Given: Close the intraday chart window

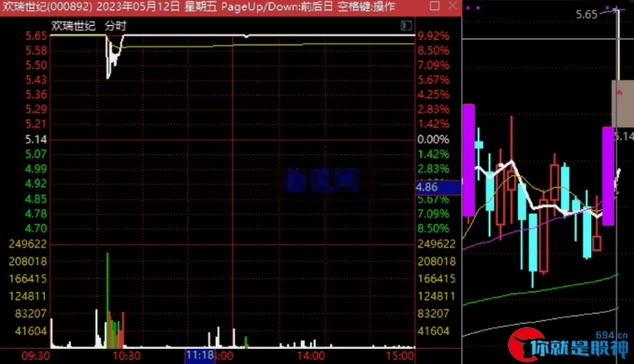Looking at the screenshot, I should point(453,6).
